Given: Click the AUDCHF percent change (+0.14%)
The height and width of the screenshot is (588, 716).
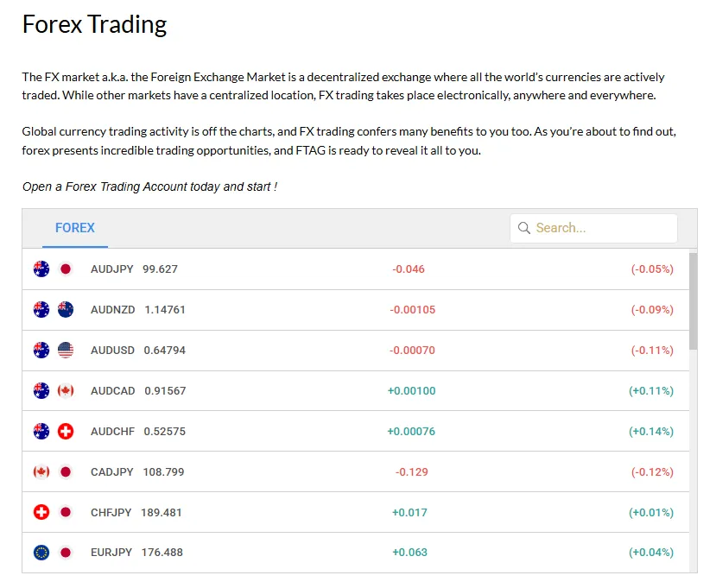Looking at the screenshot, I should 651,431.
